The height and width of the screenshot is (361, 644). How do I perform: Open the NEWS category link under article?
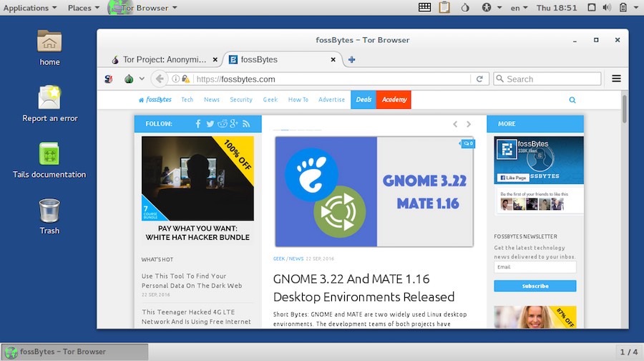[x=296, y=259]
